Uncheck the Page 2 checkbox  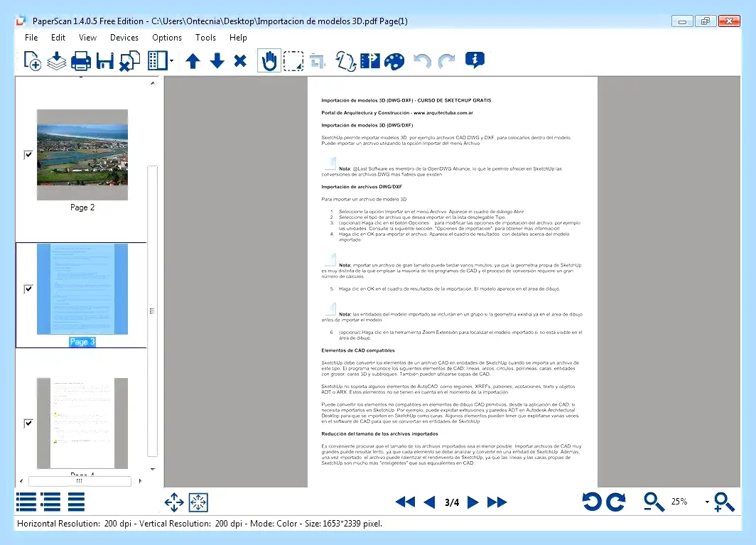[x=28, y=154]
